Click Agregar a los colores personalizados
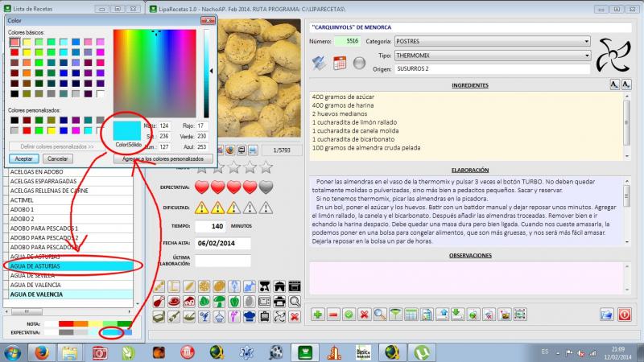Screen dimensions: 644x362 point(163,158)
